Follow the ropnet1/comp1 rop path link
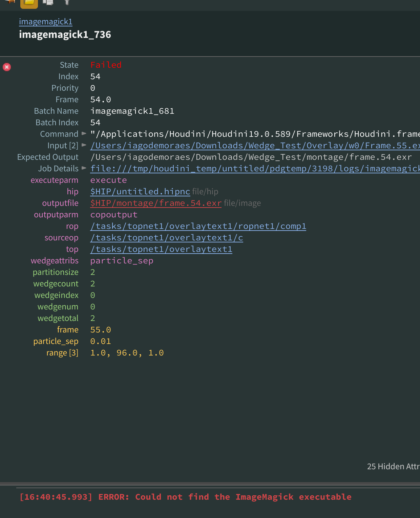 198,226
